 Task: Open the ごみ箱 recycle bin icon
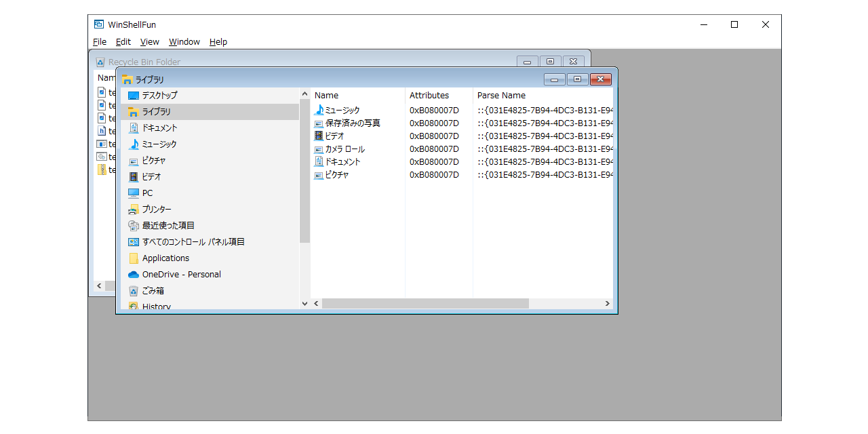[134, 290]
